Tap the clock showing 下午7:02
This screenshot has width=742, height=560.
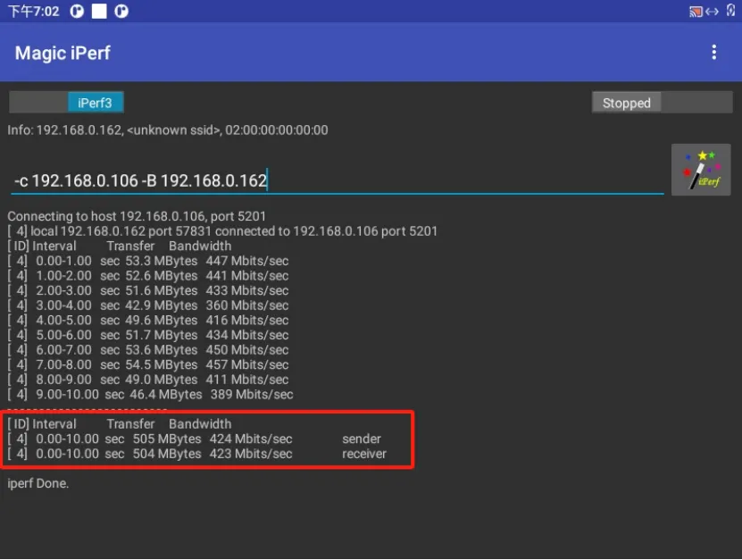tap(33, 11)
